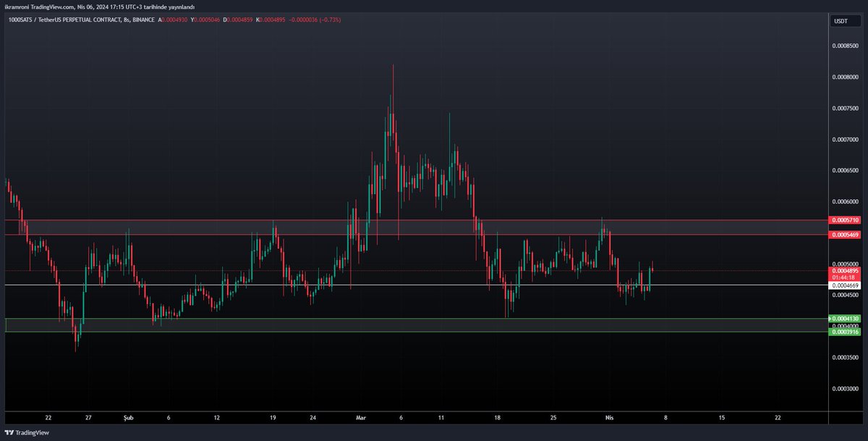Screen dimensions: 868x441
Task: Click the Şub date label on time axis
Action: 128,418
